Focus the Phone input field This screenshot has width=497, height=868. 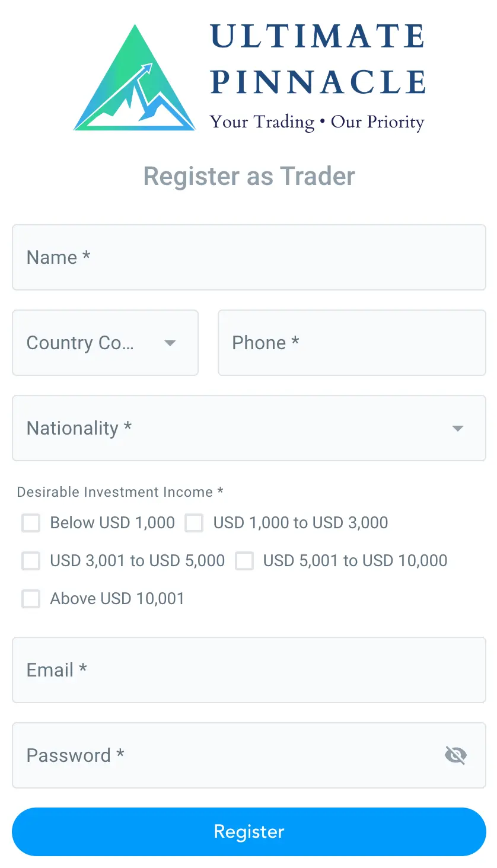[x=352, y=343]
